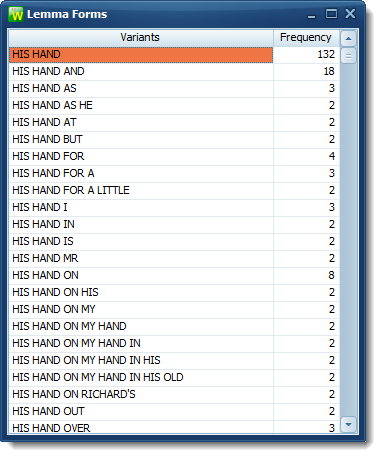The image size is (381, 457).
Task: Sort by the Variants column header
Action: coord(141,38)
